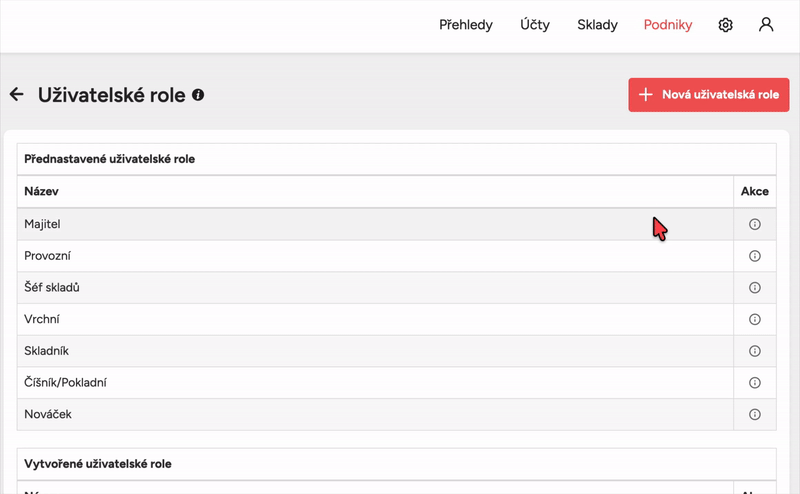Open the settings gear icon
This screenshot has height=494, width=800.
(x=725, y=25)
